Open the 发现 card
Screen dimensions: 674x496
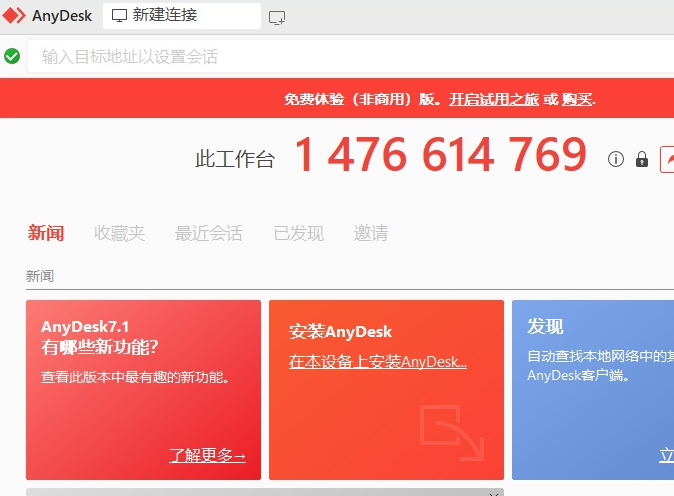(593, 390)
